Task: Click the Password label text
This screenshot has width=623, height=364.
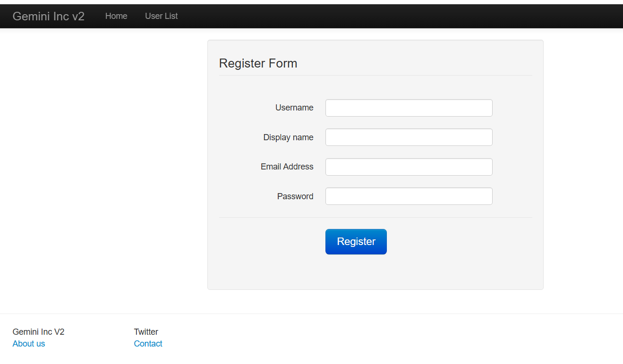Action: click(x=295, y=196)
